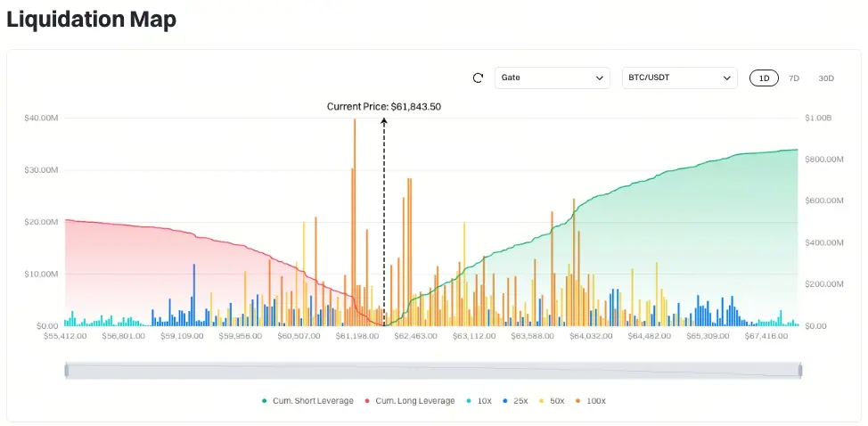Click the $1.00B right axis label
The height and width of the screenshot is (426, 868).
(817, 118)
